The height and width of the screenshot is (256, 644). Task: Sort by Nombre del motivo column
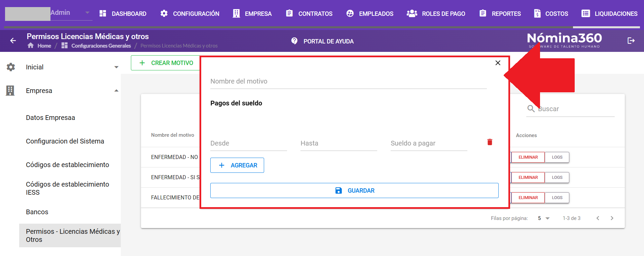point(173,135)
